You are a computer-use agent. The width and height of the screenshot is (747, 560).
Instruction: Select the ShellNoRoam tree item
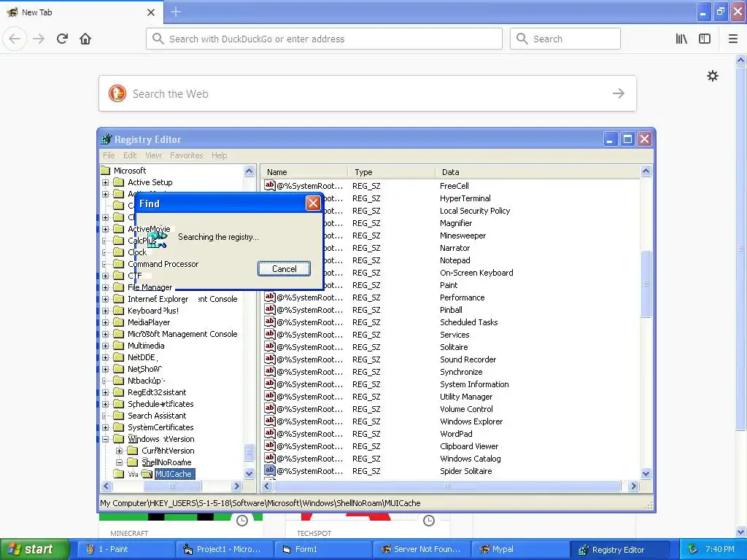point(166,462)
